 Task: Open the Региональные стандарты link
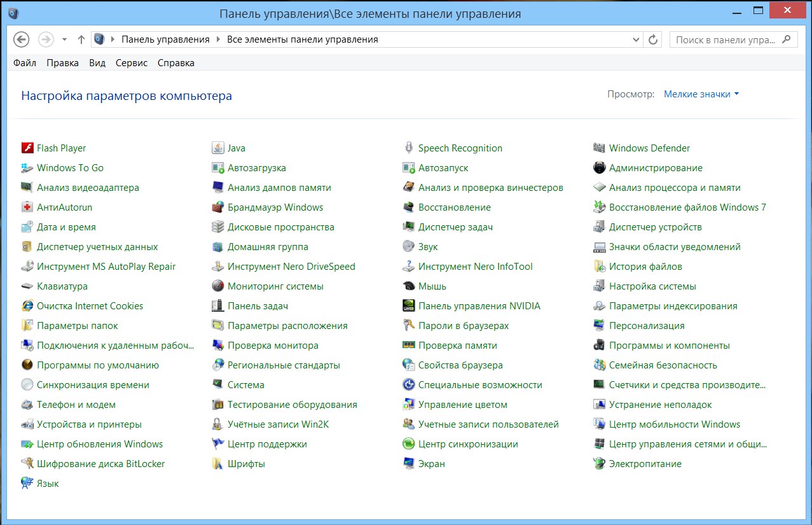tap(284, 365)
